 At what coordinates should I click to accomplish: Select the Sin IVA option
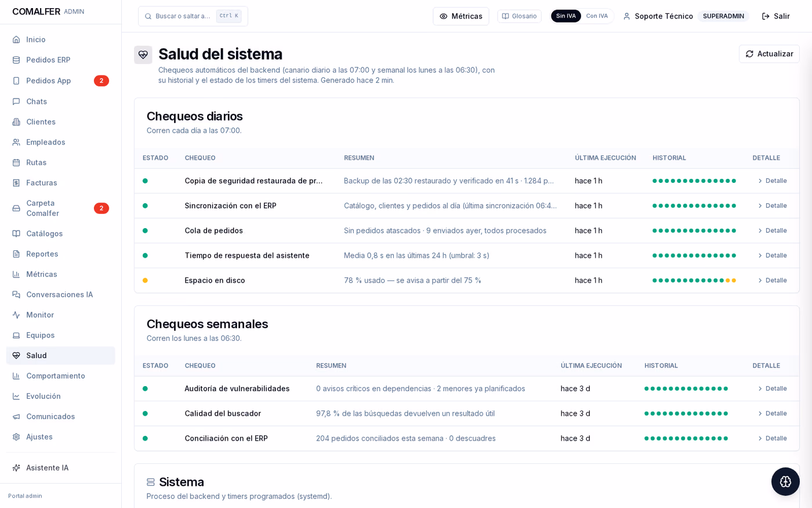565,16
